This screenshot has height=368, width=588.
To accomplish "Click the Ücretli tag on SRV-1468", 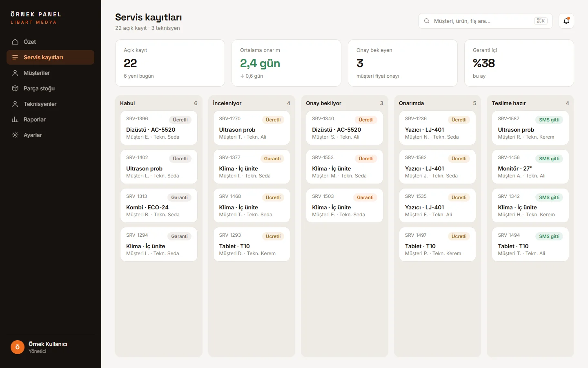I will point(273,197).
